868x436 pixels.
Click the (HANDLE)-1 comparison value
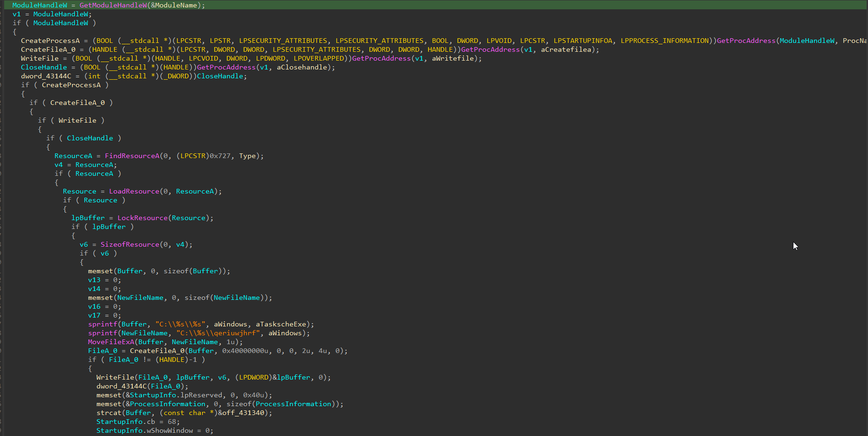[x=176, y=360]
